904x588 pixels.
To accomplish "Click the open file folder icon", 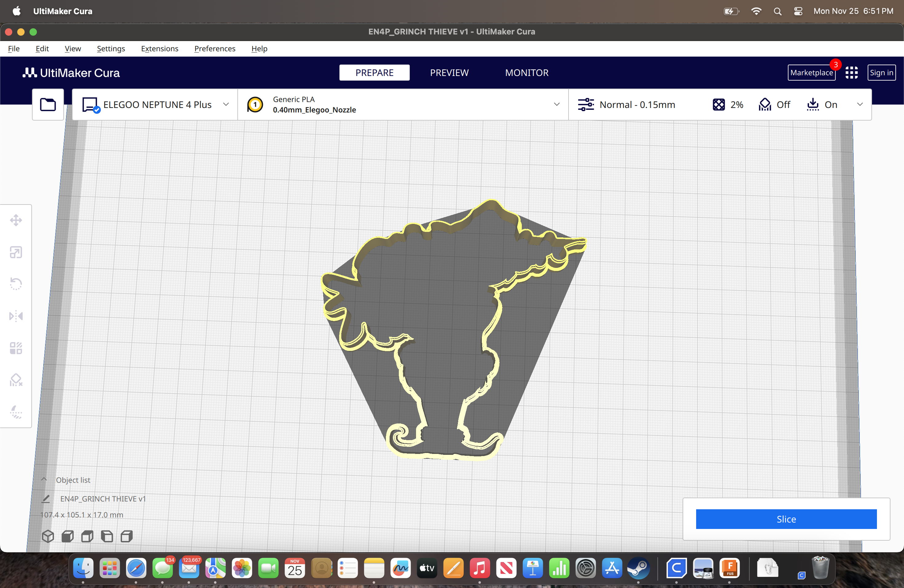I will 48,105.
